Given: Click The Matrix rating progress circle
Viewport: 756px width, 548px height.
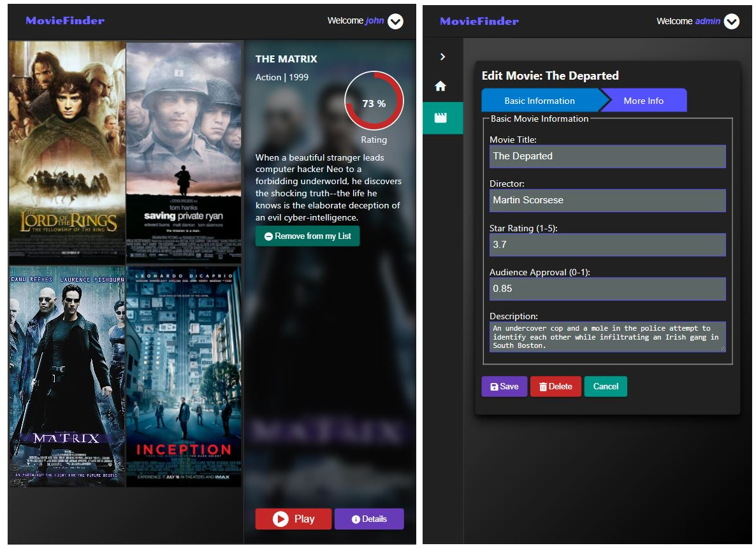Looking at the screenshot, I should coord(374,101).
